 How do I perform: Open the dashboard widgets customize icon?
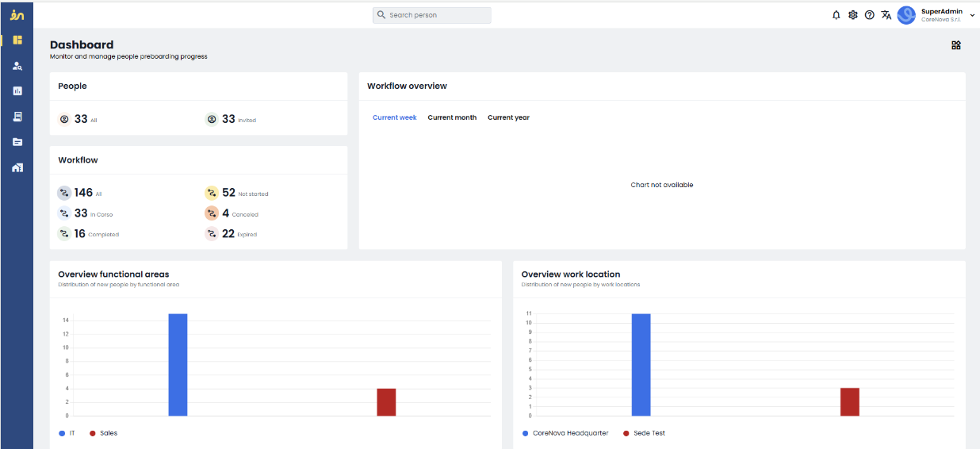[x=956, y=45]
